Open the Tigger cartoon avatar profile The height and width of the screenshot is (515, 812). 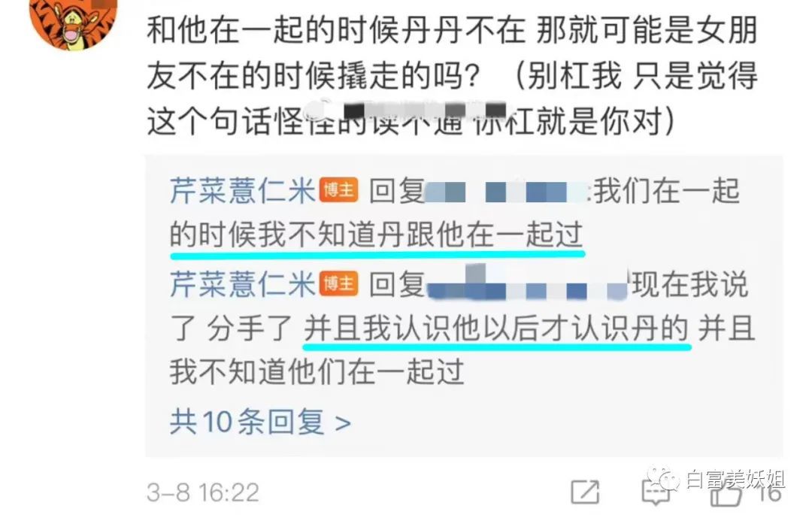[74, 22]
